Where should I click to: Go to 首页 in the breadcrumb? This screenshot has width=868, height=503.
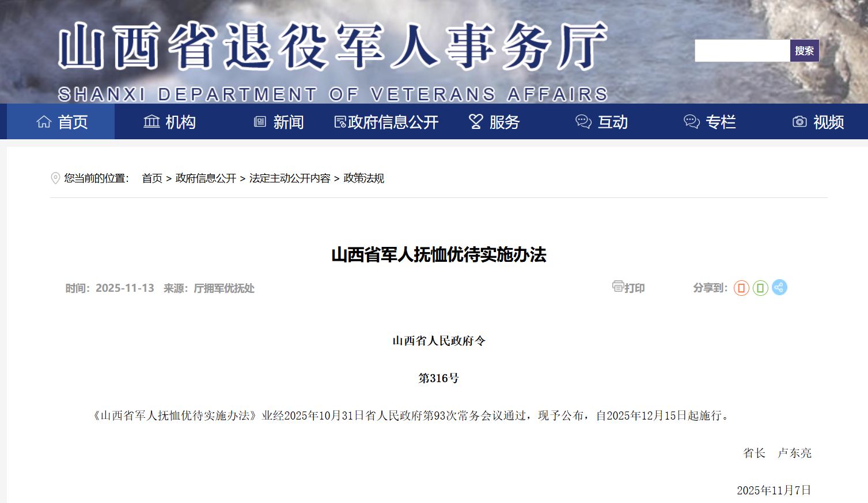click(x=152, y=178)
